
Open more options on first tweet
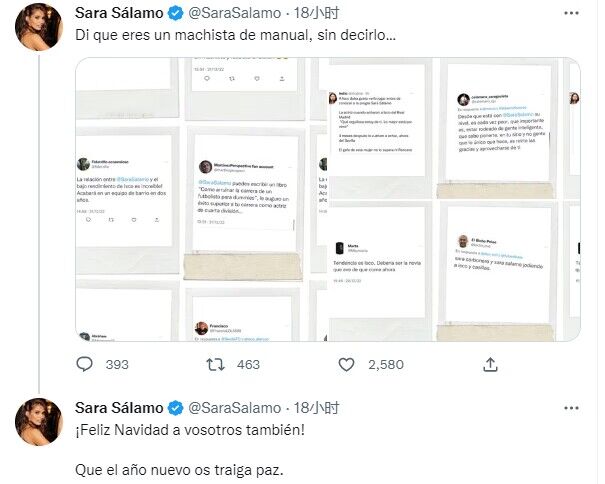click(x=571, y=13)
